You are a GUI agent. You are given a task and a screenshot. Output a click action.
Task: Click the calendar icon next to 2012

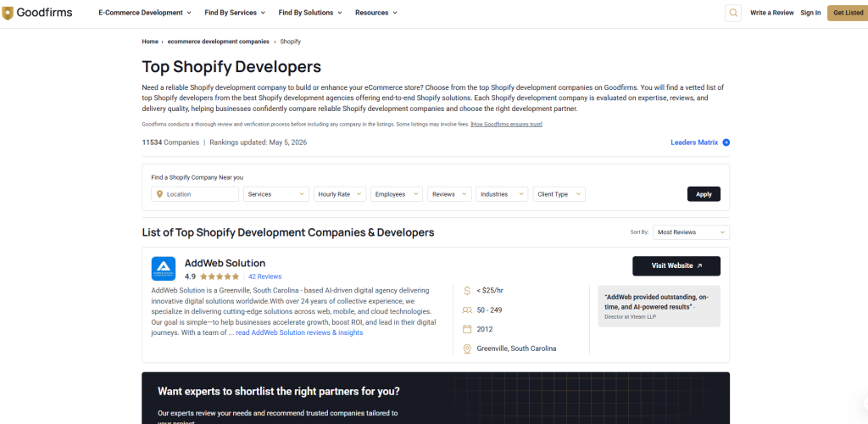[467, 329]
